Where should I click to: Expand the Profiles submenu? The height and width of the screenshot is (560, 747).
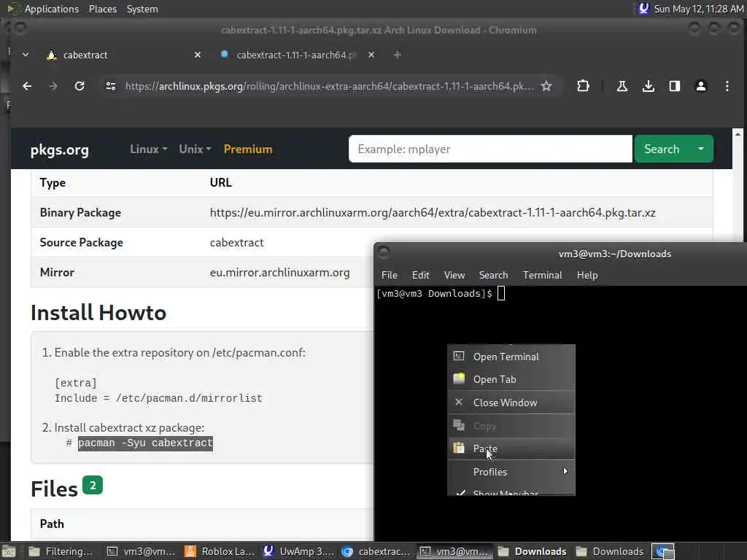point(511,472)
